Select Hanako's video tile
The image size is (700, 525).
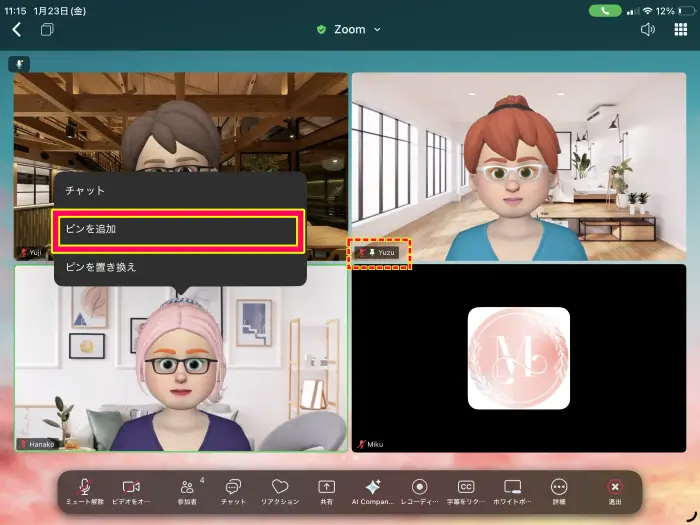181,358
